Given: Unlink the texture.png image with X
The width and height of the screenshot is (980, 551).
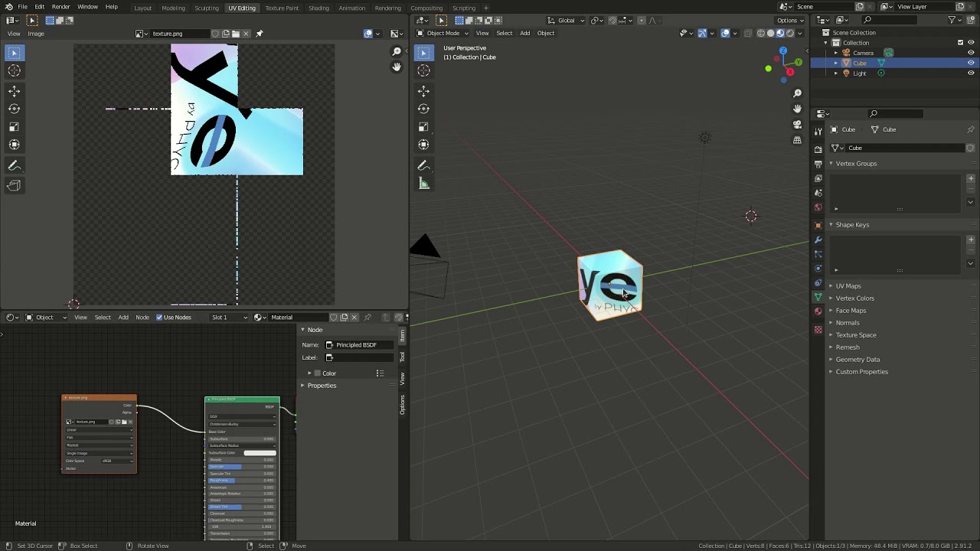Looking at the screenshot, I should point(246,34).
